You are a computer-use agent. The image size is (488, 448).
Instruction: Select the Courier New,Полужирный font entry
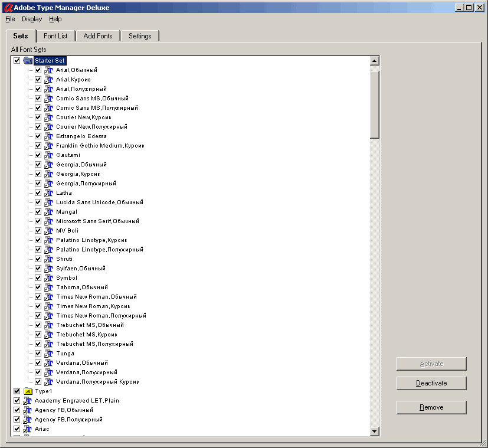[92, 127]
